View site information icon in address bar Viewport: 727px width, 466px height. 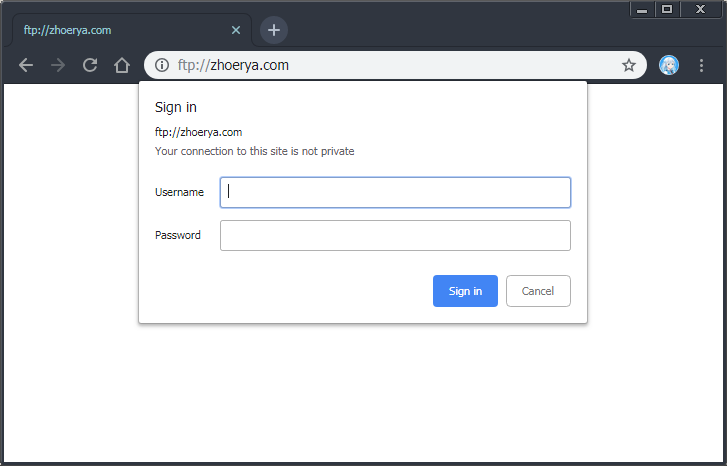click(162, 65)
